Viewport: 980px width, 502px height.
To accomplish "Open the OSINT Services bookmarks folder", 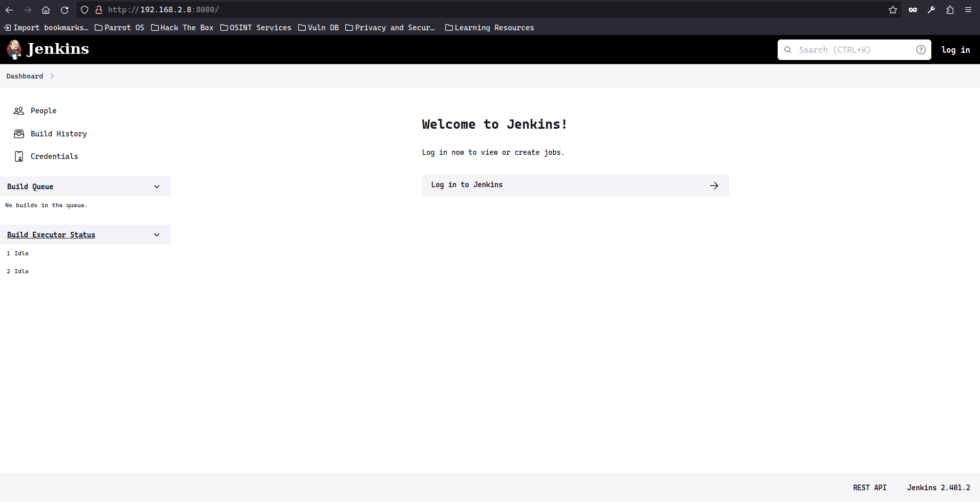I will pos(256,28).
